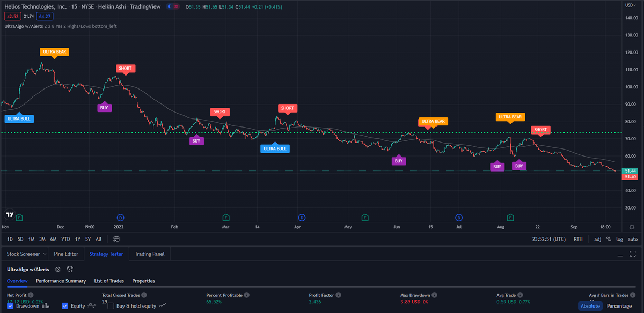This screenshot has width=644, height=313.
Task: Set the range to 1D
Action: coord(10,239)
